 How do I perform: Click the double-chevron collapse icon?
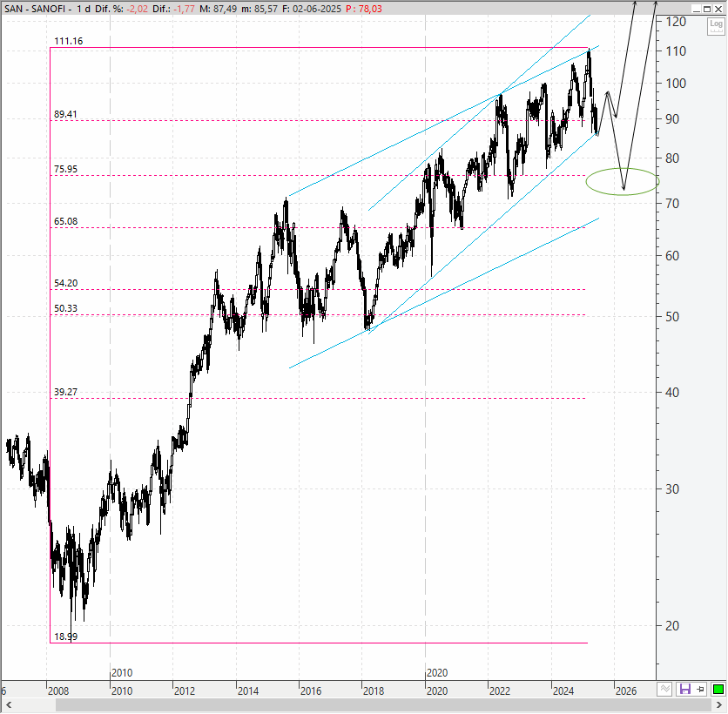click(x=664, y=689)
